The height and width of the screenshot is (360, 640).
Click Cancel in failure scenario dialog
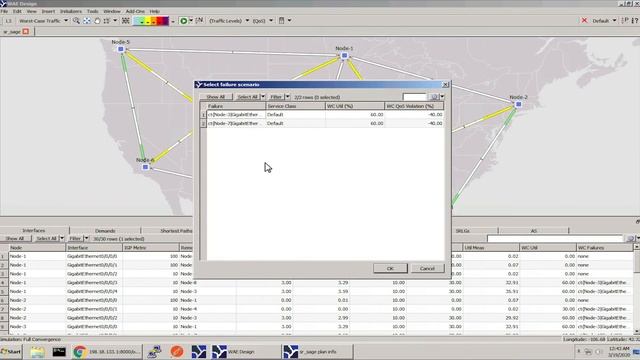(427, 268)
